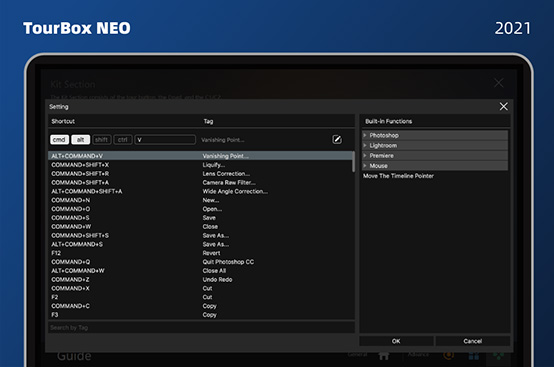Select the COMMAND+W Close row

point(200,226)
